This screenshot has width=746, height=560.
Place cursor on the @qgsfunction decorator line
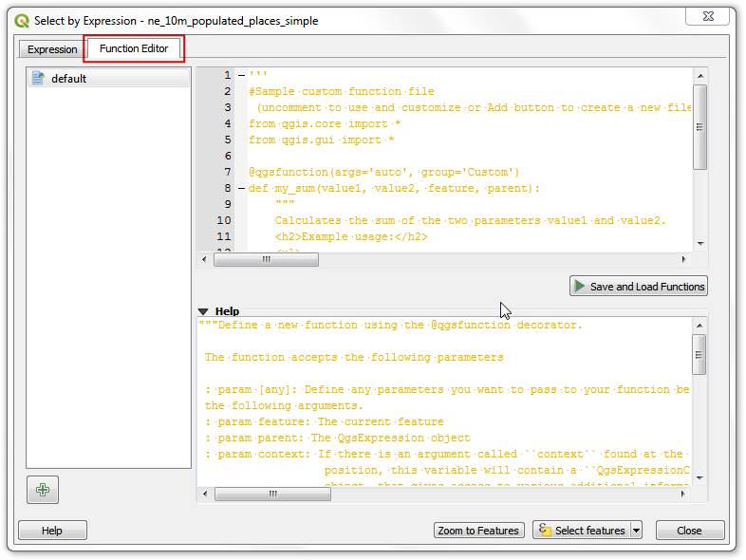click(x=383, y=173)
